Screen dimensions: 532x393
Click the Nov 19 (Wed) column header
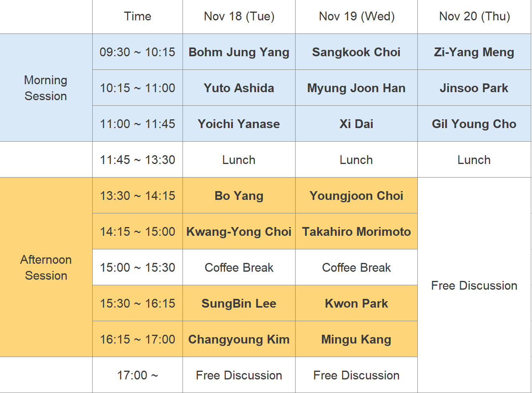[357, 16]
